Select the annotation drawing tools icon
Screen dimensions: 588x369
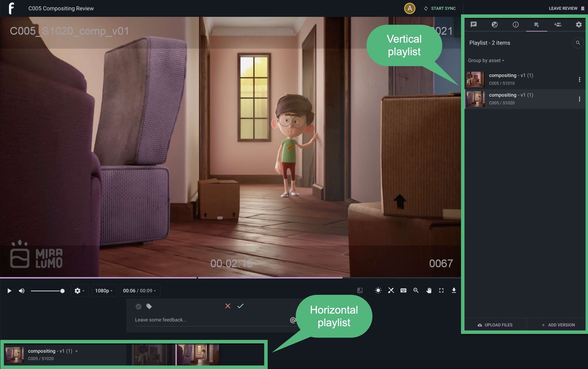[x=391, y=290]
